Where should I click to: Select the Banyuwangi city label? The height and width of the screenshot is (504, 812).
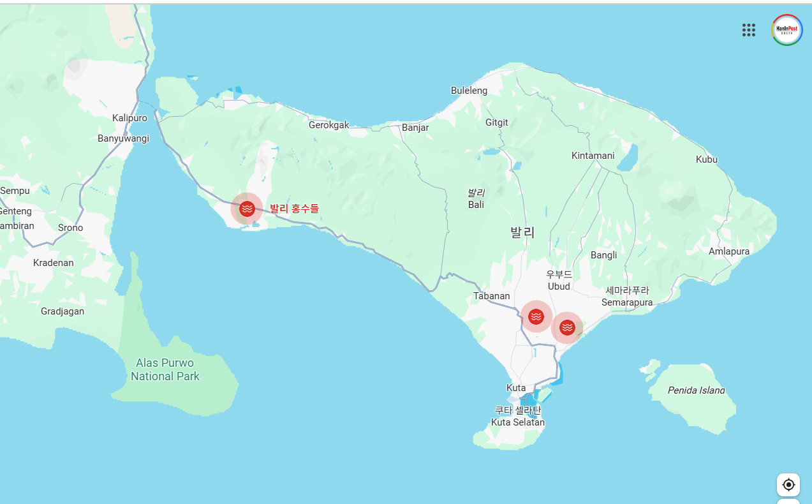[123, 138]
